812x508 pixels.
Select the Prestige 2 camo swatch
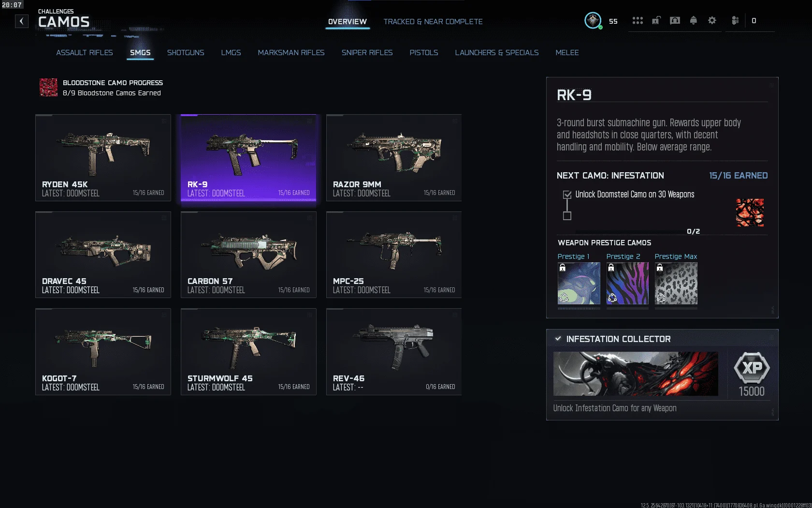tap(627, 284)
